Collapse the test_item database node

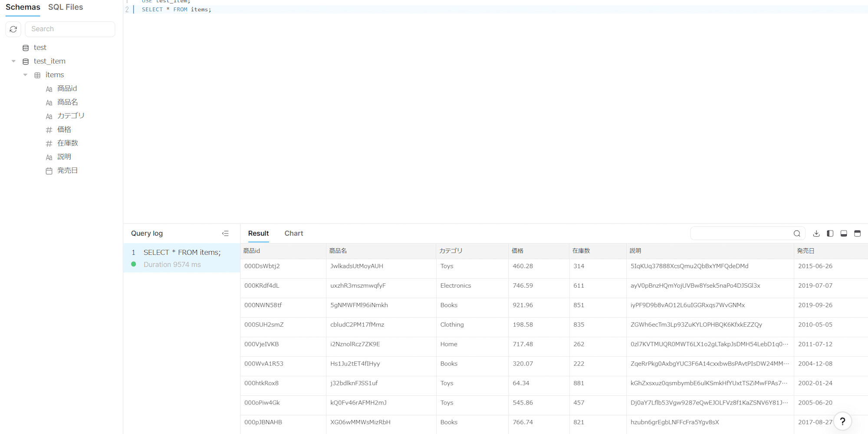(x=13, y=61)
